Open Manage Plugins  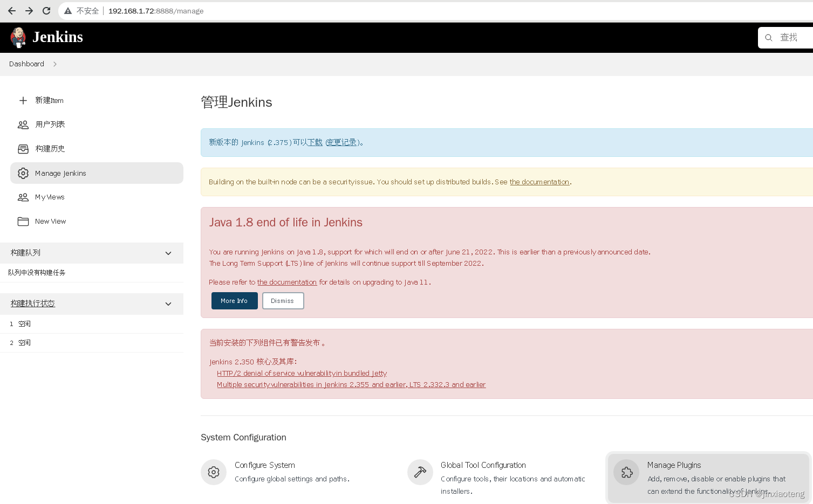(674, 465)
